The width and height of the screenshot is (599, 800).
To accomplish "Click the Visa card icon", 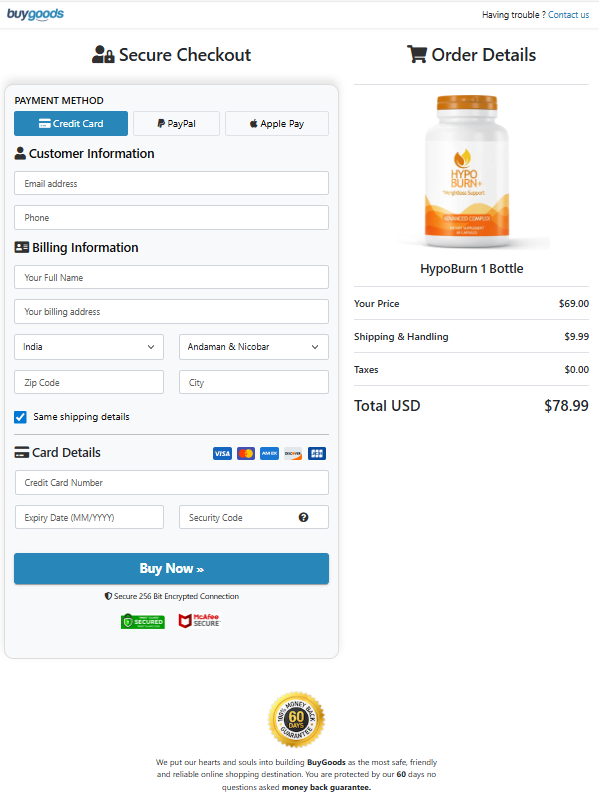I will pyautogui.click(x=222, y=453).
